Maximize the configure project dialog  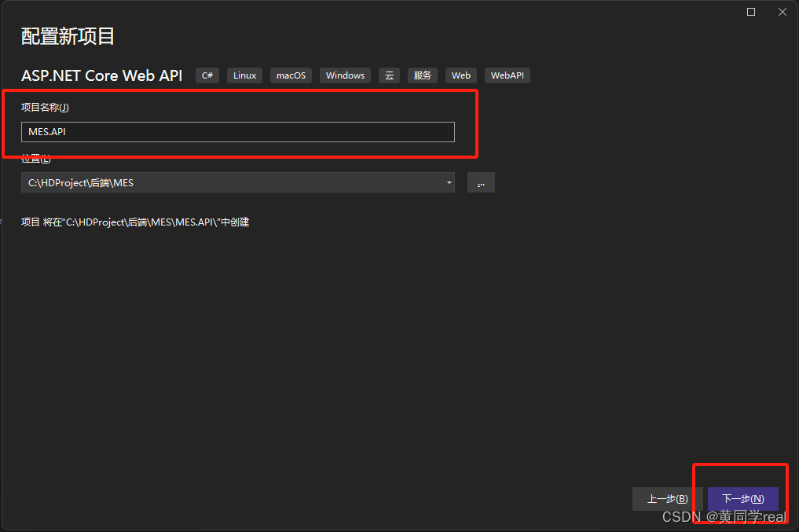(x=751, y=12)
